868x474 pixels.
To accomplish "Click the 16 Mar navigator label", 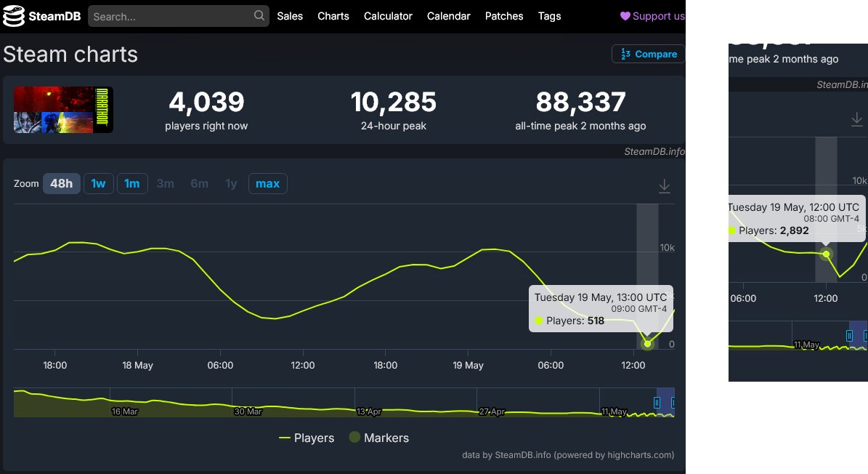I will point(124,411).
